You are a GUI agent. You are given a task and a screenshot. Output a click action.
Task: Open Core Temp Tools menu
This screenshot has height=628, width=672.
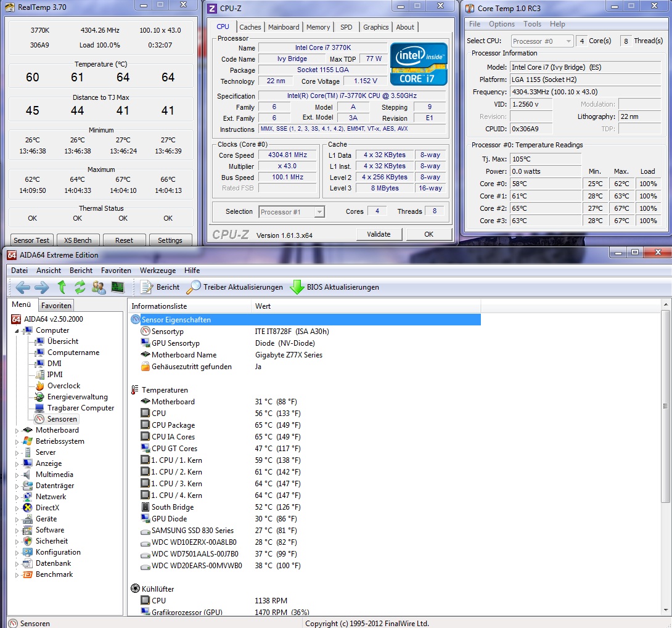pyautogui.click(x=532, y=24)
